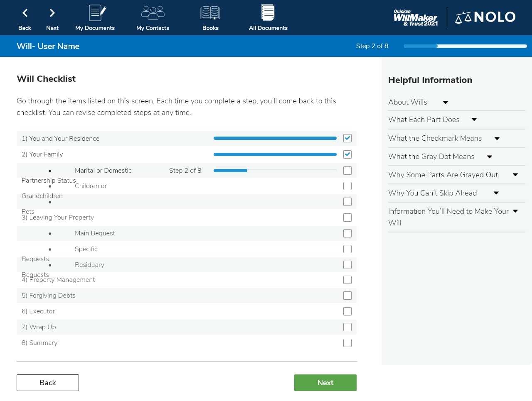Select the Leaving Your Property checklist item
The width and height of the screenshot is (532, 401).
(62, 218)
